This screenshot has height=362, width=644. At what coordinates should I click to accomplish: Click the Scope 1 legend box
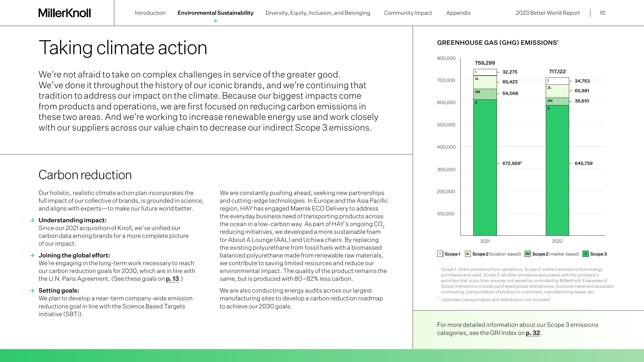tap(440, 254)
